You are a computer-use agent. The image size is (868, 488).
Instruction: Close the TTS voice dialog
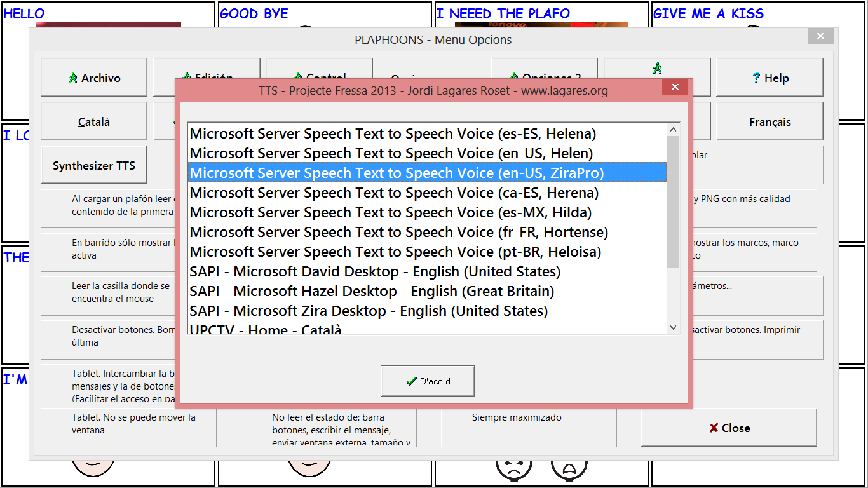pyautogui.click(x=675, y=87)
